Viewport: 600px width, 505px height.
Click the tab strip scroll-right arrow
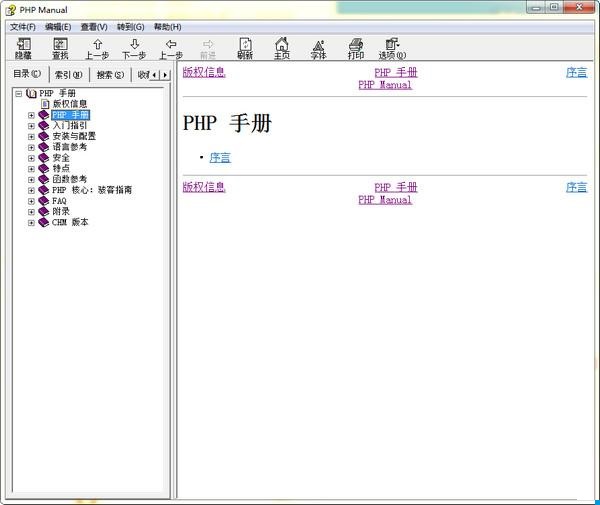click(165, 75)
